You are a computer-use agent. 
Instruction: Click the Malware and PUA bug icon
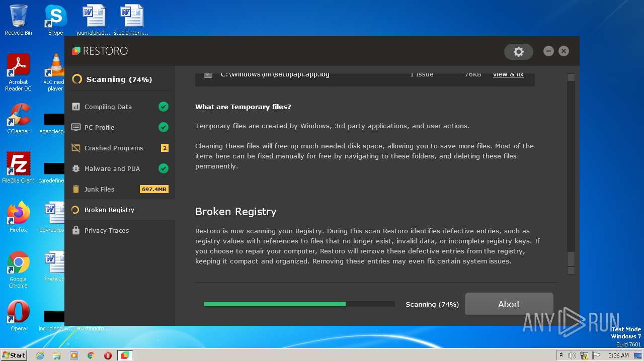tap(76, 168)
